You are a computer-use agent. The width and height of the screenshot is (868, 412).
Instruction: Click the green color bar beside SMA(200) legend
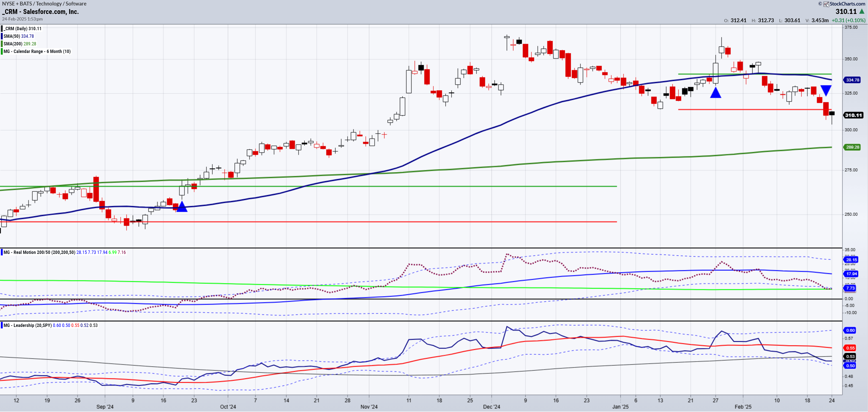(x=2, y=44)
